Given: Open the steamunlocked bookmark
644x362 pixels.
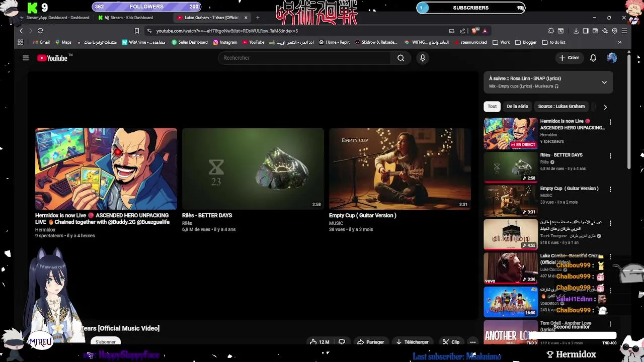Looking at the screenshot, I should (x=470, y=42).
